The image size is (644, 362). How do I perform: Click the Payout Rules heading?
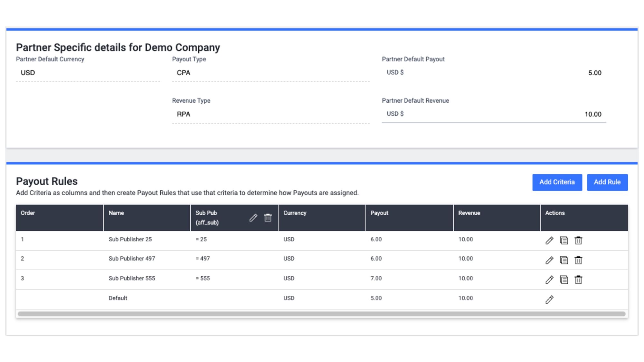(47, 181)
